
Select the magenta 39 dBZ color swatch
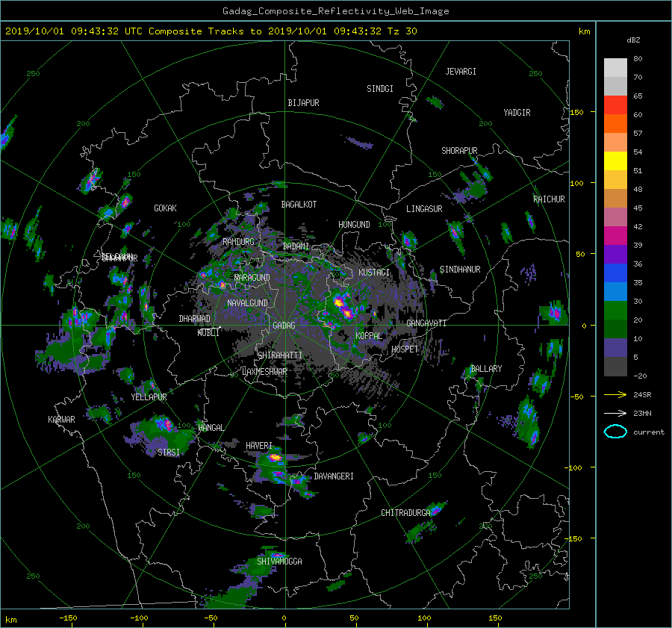(615, 235)
